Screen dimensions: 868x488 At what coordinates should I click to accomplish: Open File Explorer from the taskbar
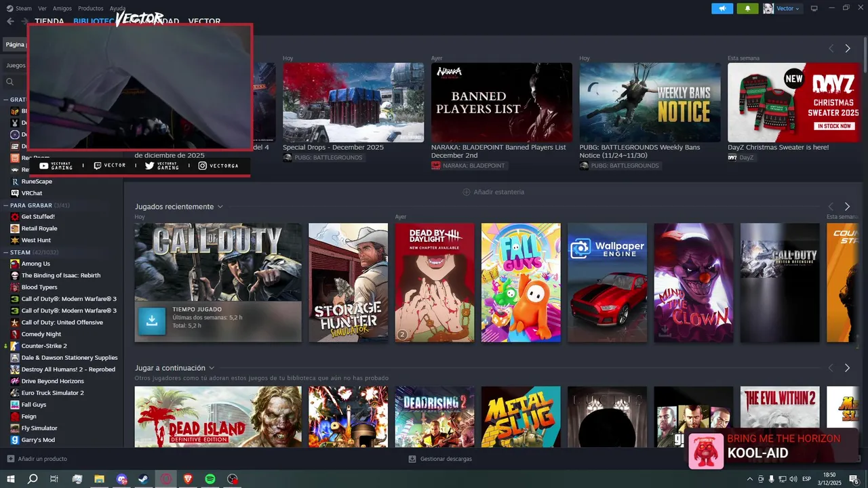[99, 479]
